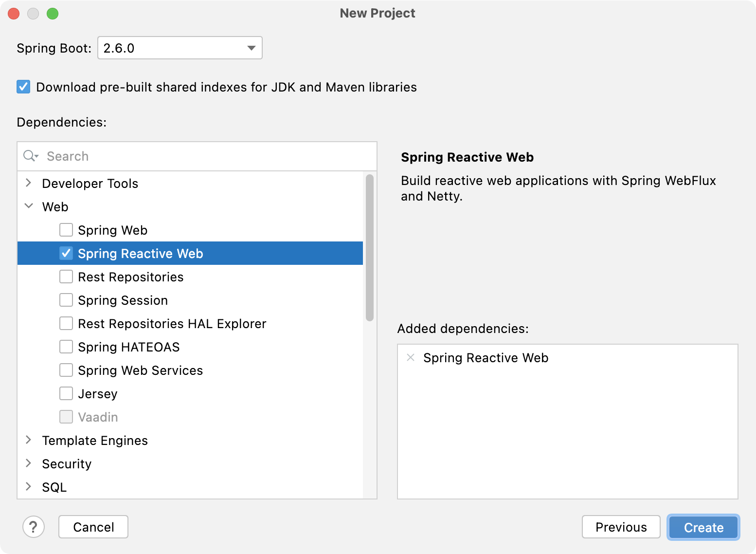Check the Spring HATEOAS option
The width and height of the screenshot is (756, 554).
[x=66, y=347]
